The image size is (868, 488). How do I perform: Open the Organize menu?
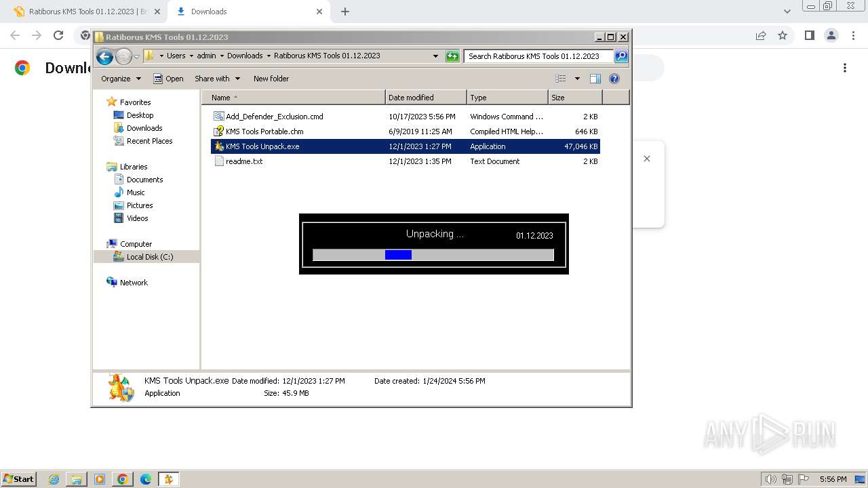pyautogui.click(x=121, y=79)
